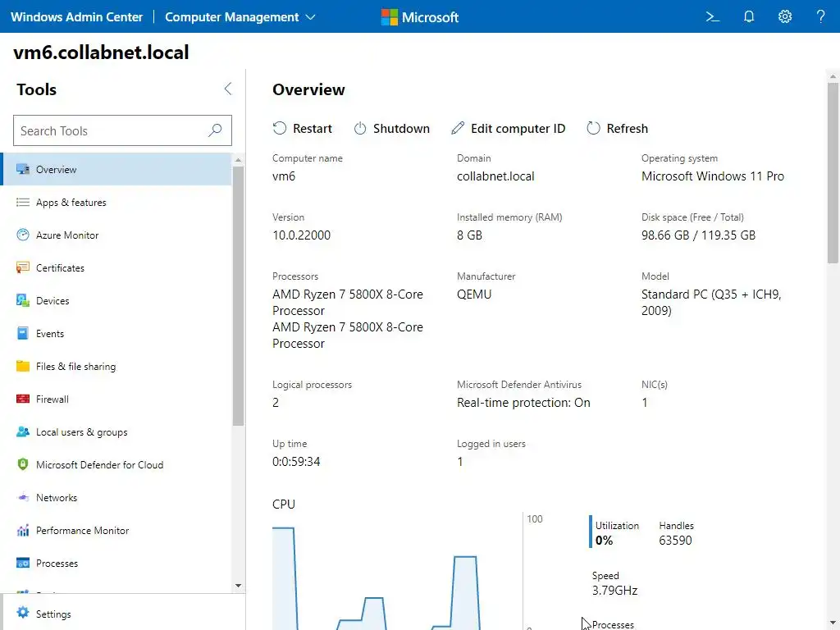Open the notifications bell
The height and width of the screenshot is (630, 840).
tap(748, 16)
